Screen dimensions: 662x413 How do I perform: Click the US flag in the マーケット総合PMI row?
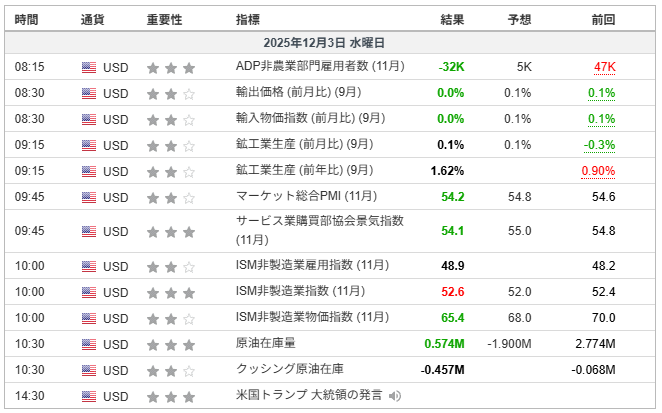point(89,197)
